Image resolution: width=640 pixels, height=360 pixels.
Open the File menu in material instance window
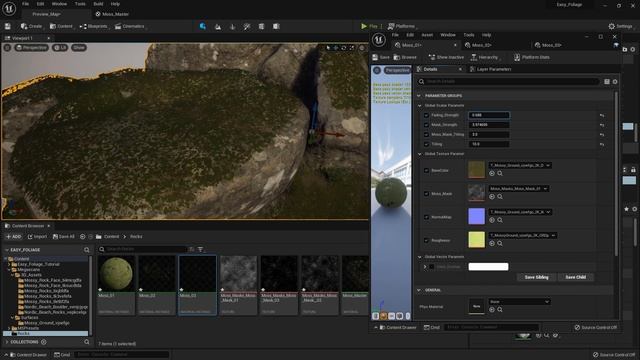pos(395,35)
